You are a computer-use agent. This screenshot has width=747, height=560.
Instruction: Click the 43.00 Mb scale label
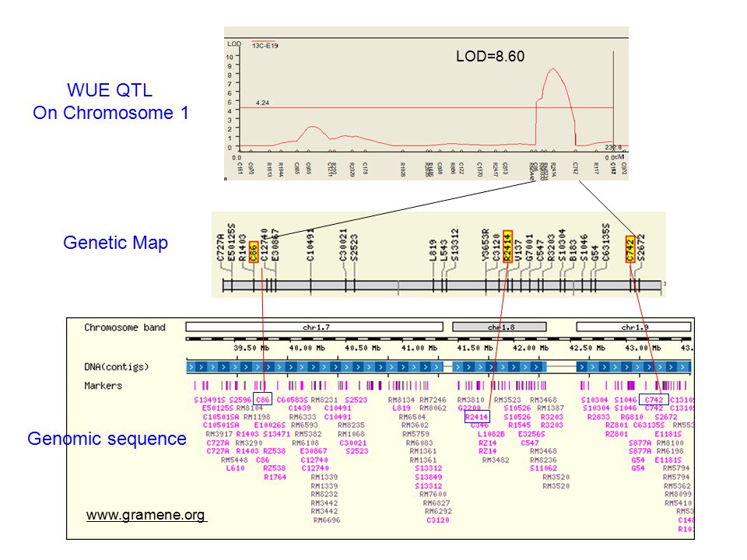point(644,348)
